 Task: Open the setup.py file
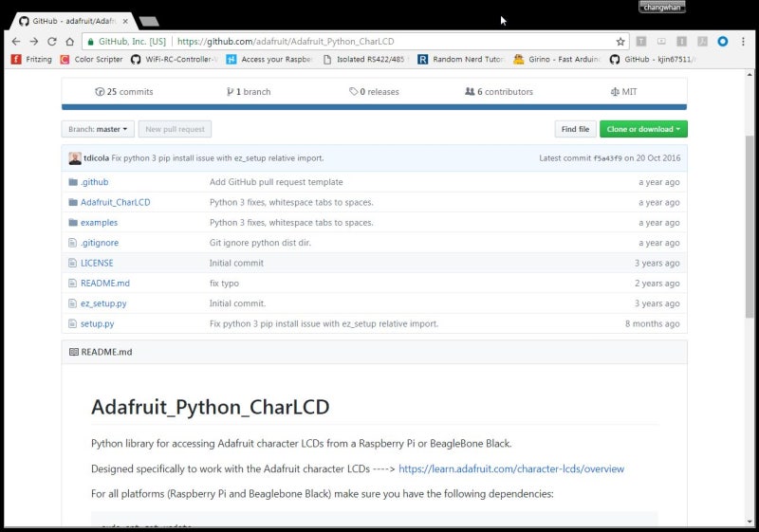pos(97,323)
